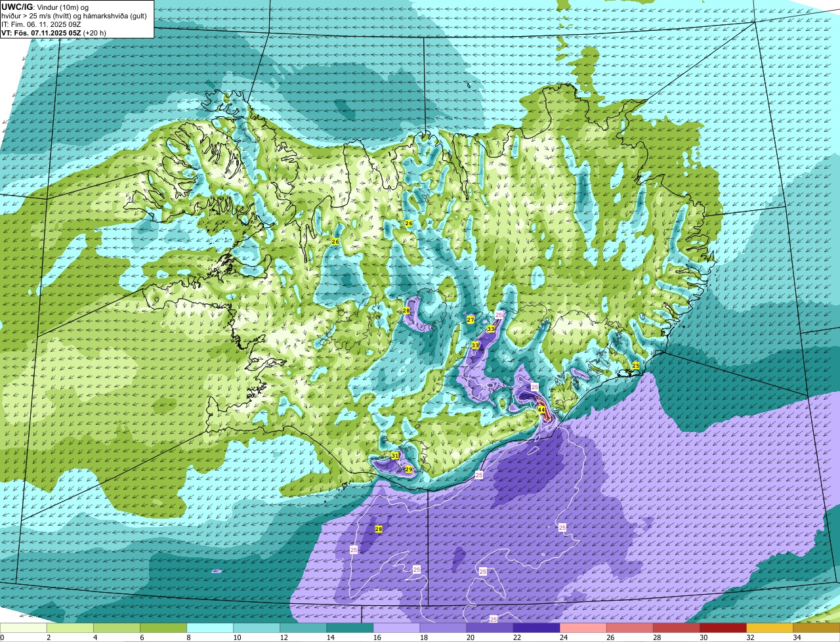The height and width of the screenshot is (642, 840).
Task: Click the 2–4 m/s pale green legend swatch
Action: tap(70, 628)
